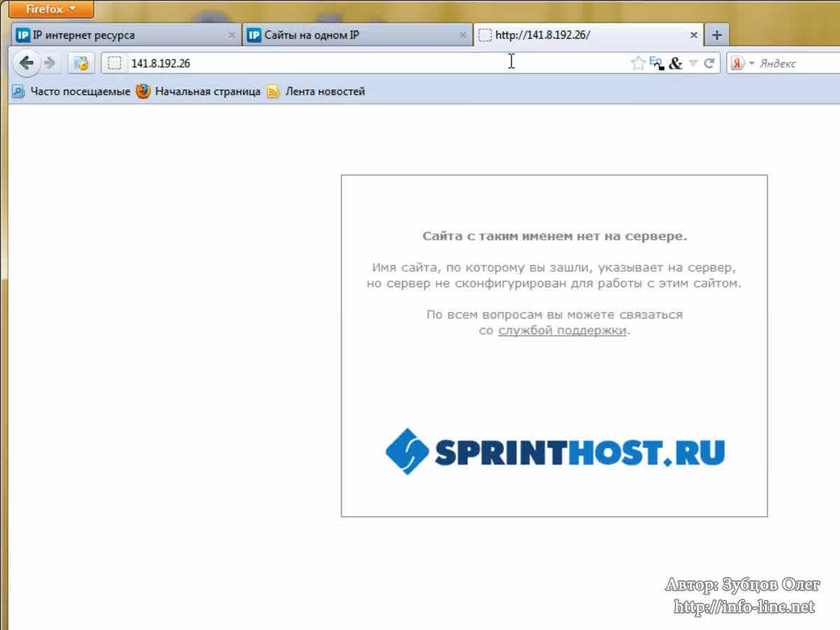
Task: Open the 'Начальная страница' bookmark
Action: pos(199,92)
